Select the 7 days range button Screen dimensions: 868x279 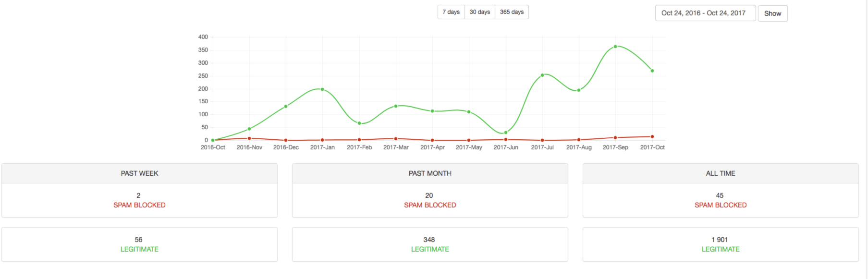click(451, 12)
